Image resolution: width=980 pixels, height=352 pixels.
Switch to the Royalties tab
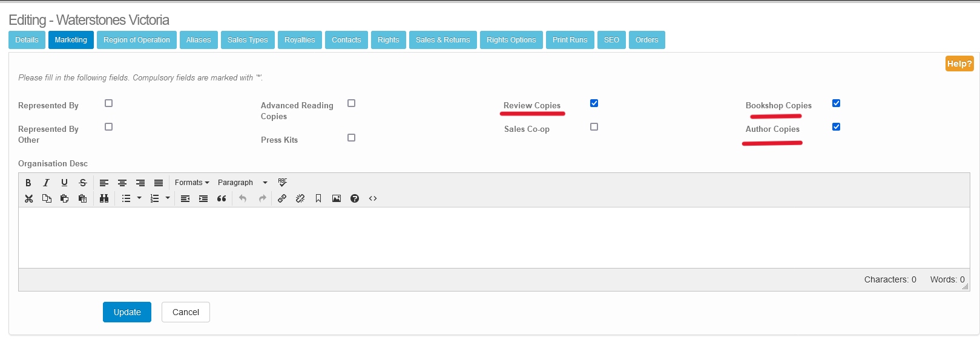(300, 40)
